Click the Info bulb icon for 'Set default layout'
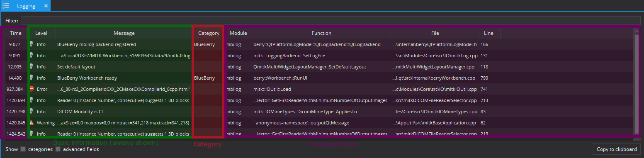This screenshot has height=158, width=644. [x=32, y=66]
